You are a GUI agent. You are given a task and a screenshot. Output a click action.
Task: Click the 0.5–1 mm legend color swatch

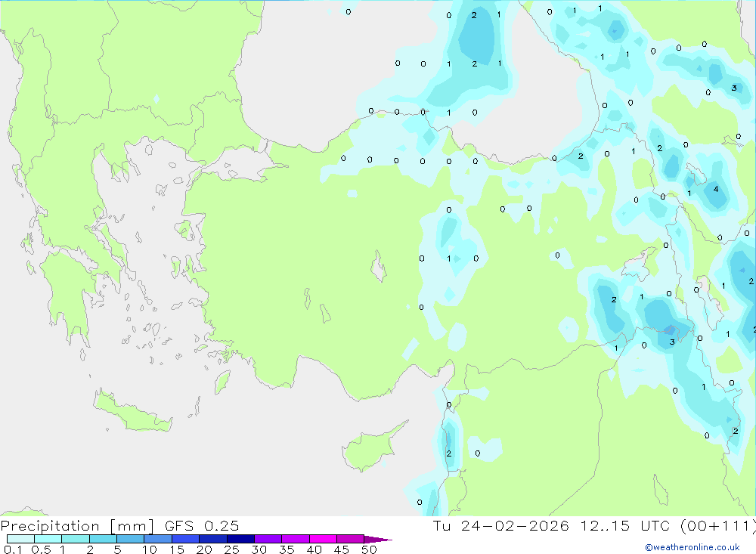click(x=48, y=539)
